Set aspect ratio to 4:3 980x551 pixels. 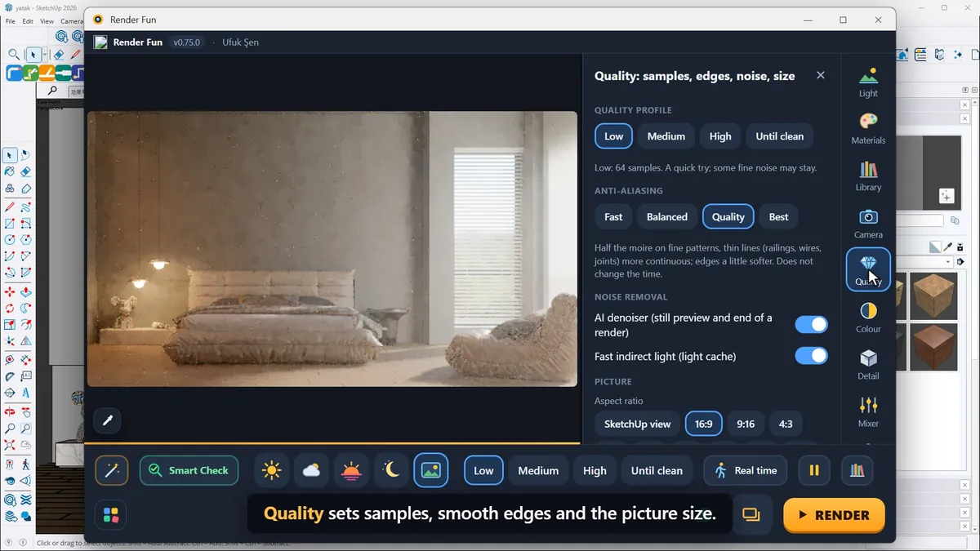[x=786, y=424]
